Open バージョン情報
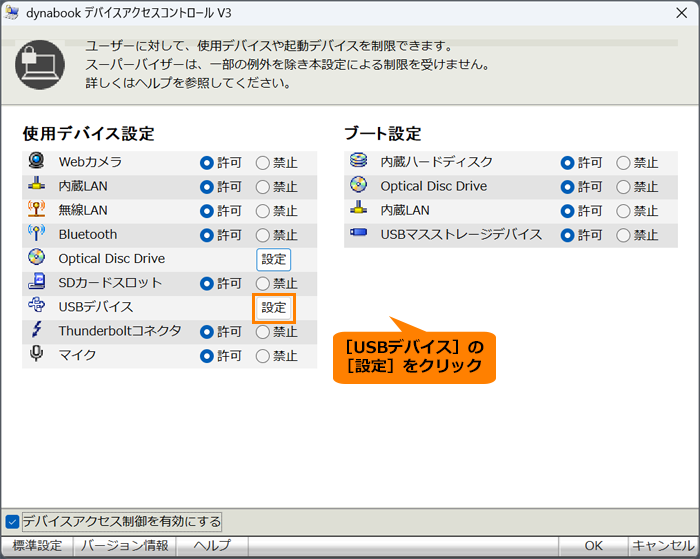The width and height of the screenshot is (700, 559). click(x=125, y=546)
